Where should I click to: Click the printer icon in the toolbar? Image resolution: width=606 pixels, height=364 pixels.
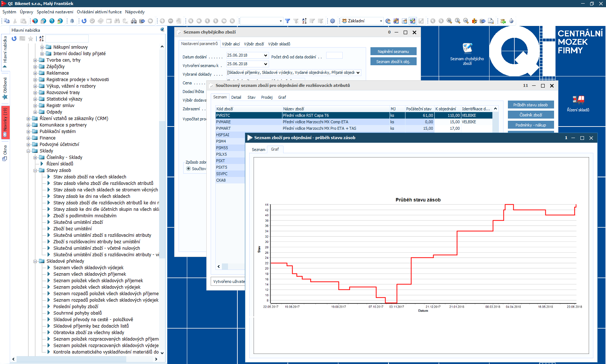click(x=134, y=21)
